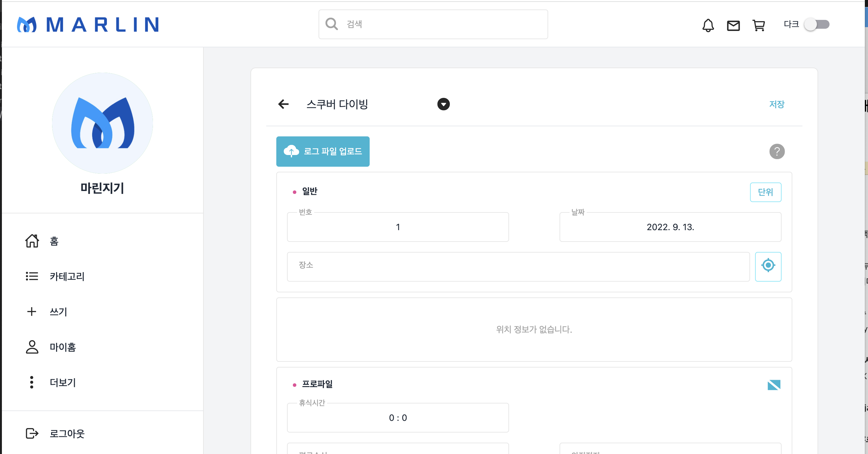Click the 로그 파일 업로드 button

pos(322,152)
